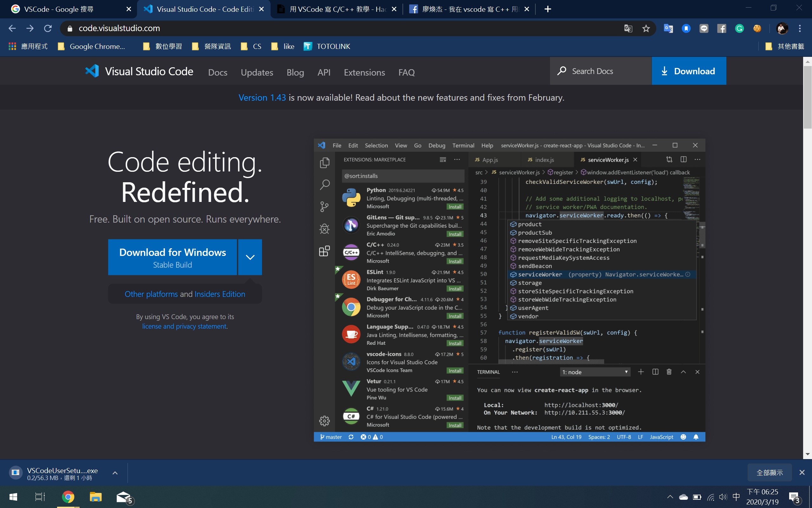Viewport: 812px width, 508px height.
Task: Open the Google Chrome... bookmark folder
Action: click(x=92, y=46)
